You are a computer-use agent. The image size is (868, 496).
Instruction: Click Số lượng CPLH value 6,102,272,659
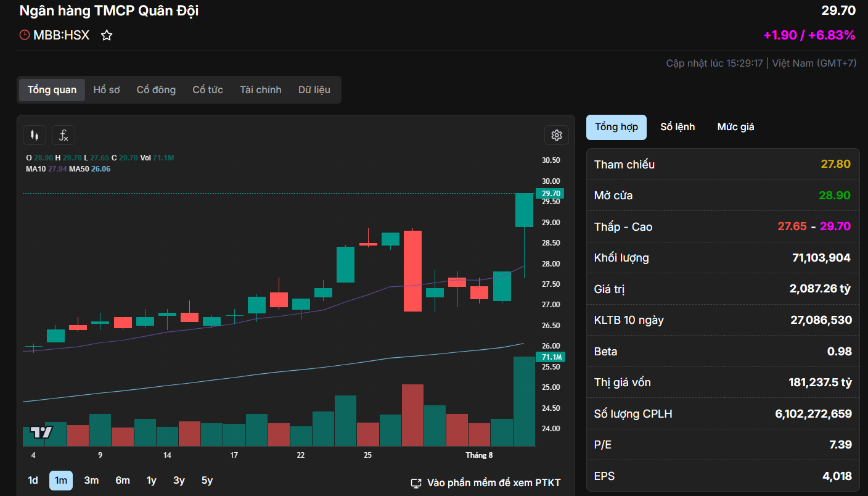(814, 414)
